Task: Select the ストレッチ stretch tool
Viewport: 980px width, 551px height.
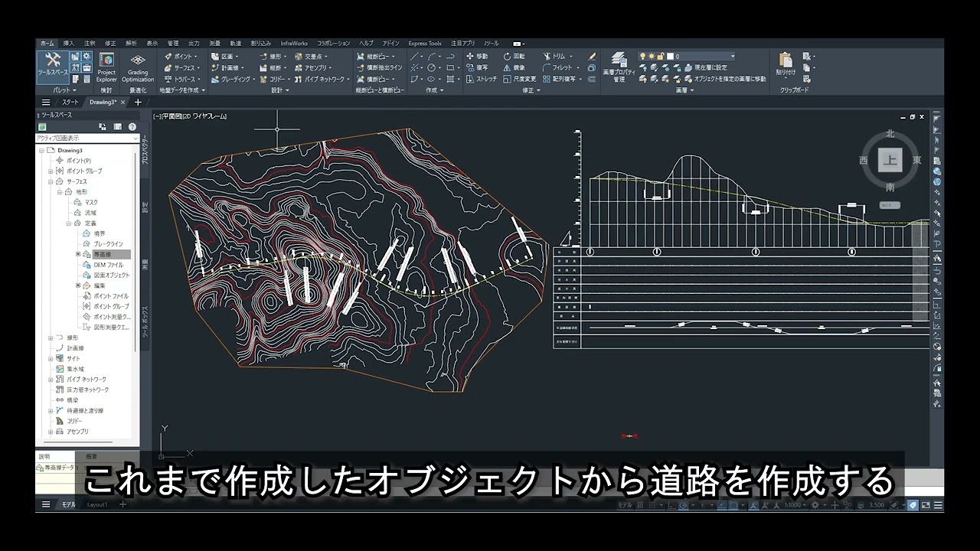Action: 481,79
